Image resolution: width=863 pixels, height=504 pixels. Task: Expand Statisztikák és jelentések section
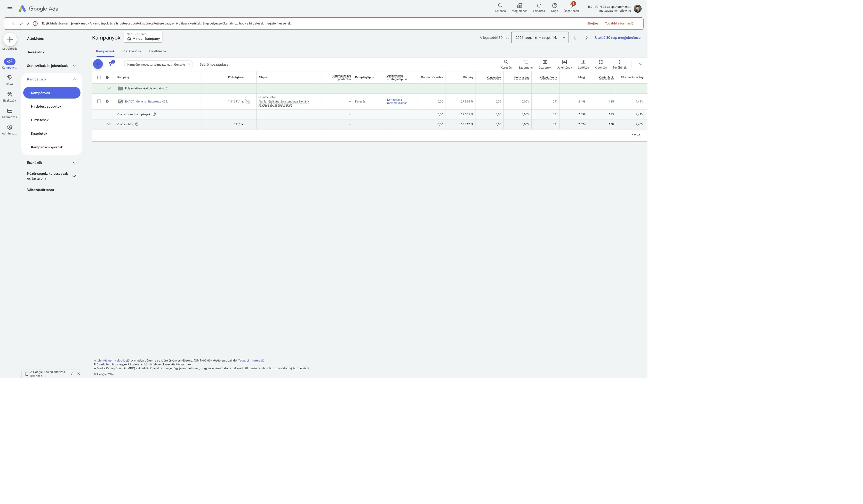point(74,66)
